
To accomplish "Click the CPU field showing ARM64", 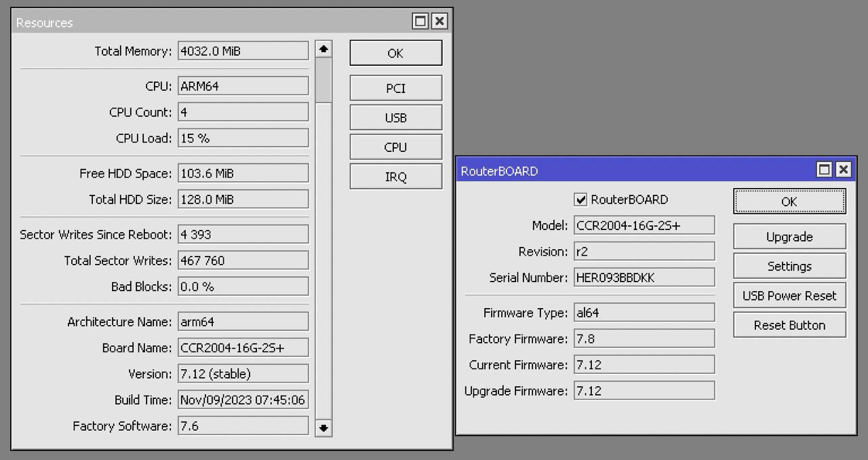I will [243, 86].
